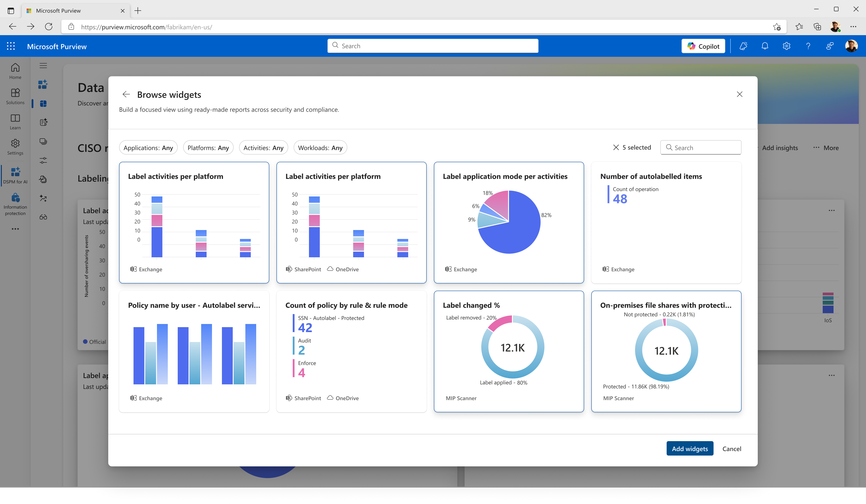Image resolution: width=866 pixels, height=504 pixels.
Task: Open Settings in left navigation
Action: pyautogui.click(x=15, y=147)
